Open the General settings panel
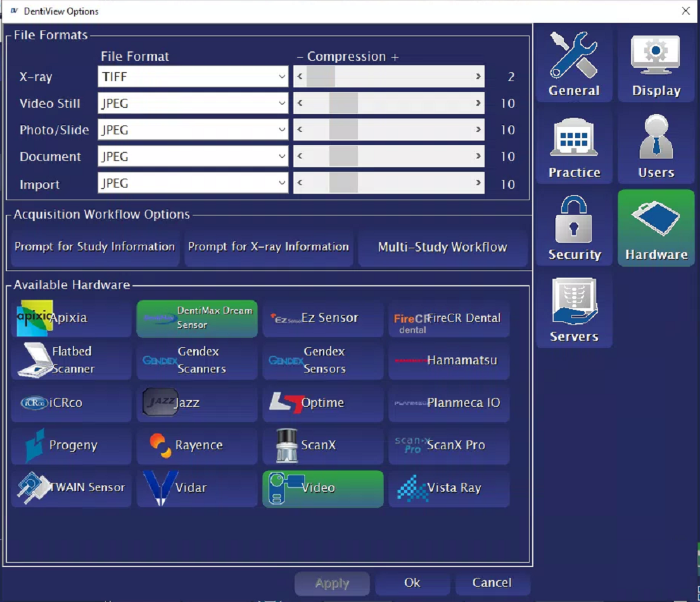This screenshot has height=602, width=700. click(573, 63)
